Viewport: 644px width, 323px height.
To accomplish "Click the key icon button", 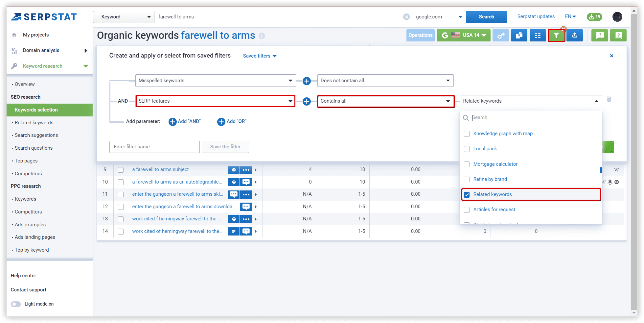I will click(x=501, y=35).
